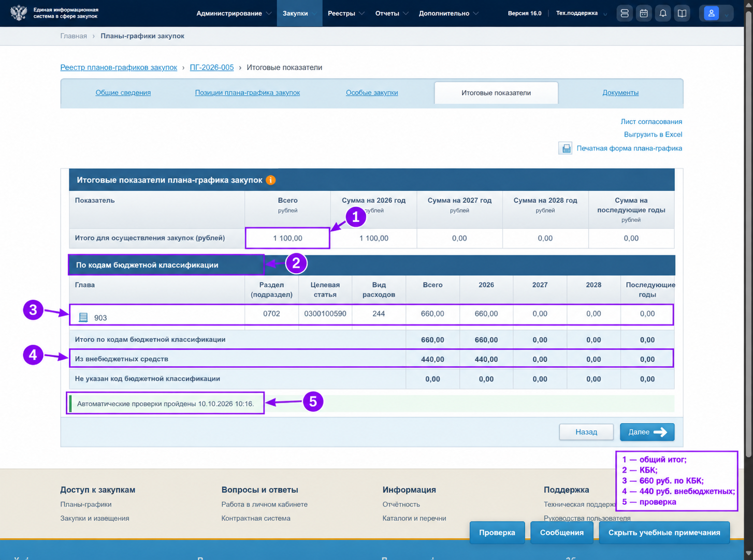Switch to Позиции плана-графика закупок tab
The width and height of the screenshot is (753, 560).
[248, 93]
